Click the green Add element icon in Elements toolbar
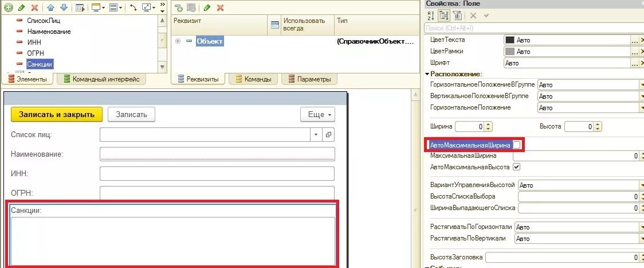644x268 pixels. tap(8, 7)
